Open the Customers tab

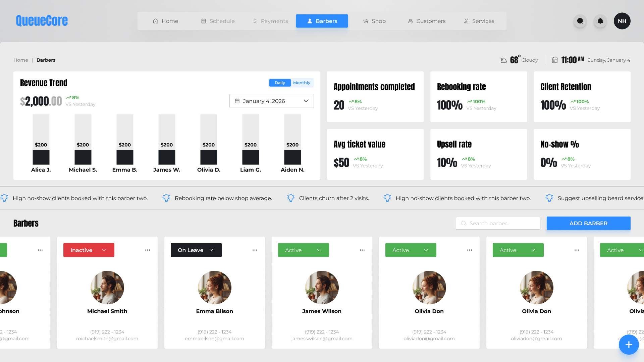click(x=427, y=21)
